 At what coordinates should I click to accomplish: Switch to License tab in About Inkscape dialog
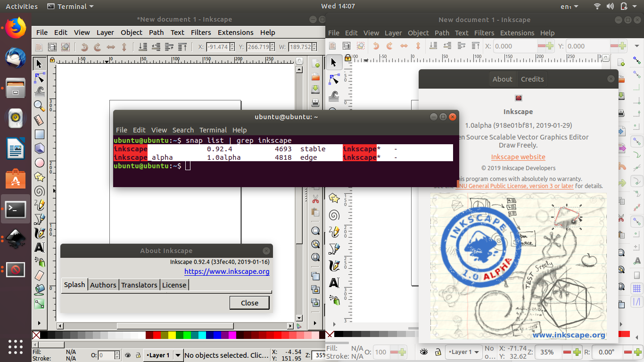pos(174,285)
